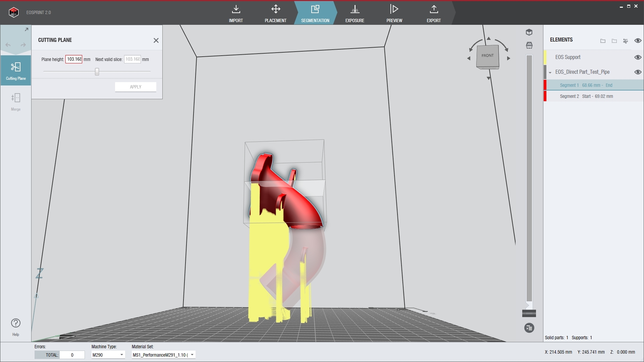Switch to the Placement step tab

pyautogui.click(x=275, y=13)
